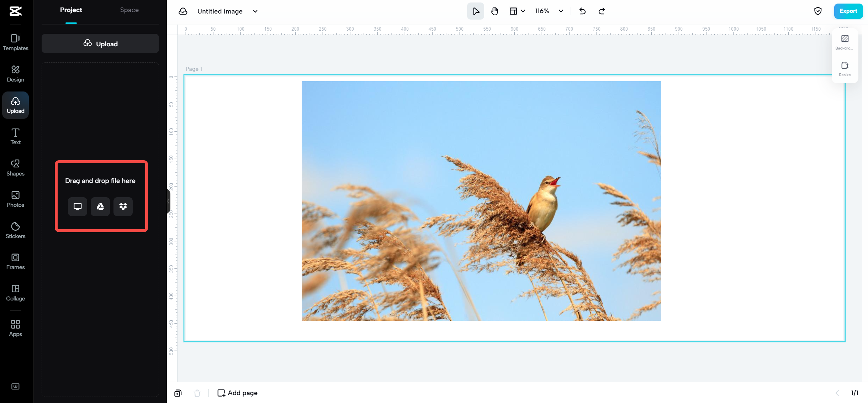This screenshot has width=868, height=403.
Task: Collapse the left side panel handle
Action: click(168, 201)
